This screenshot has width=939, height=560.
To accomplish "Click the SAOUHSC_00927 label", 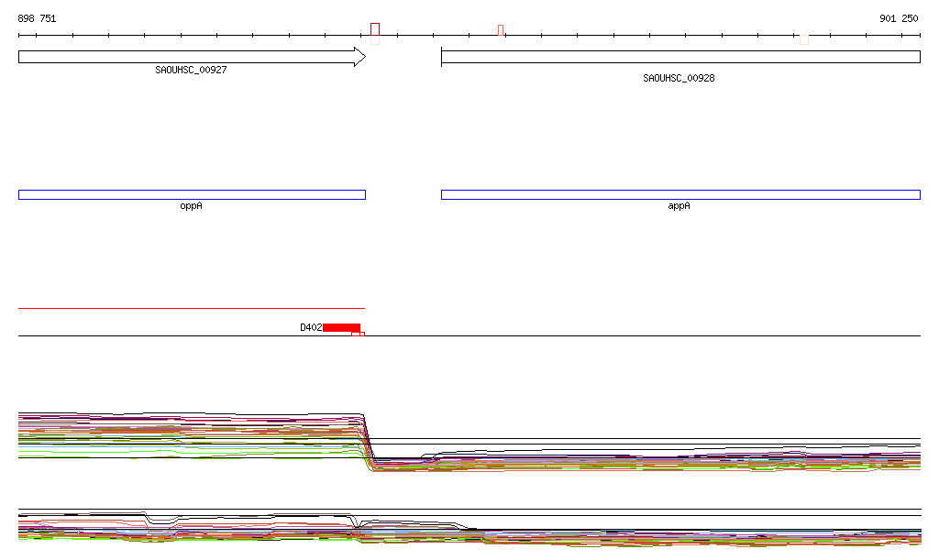I will [x=191, y=70].
